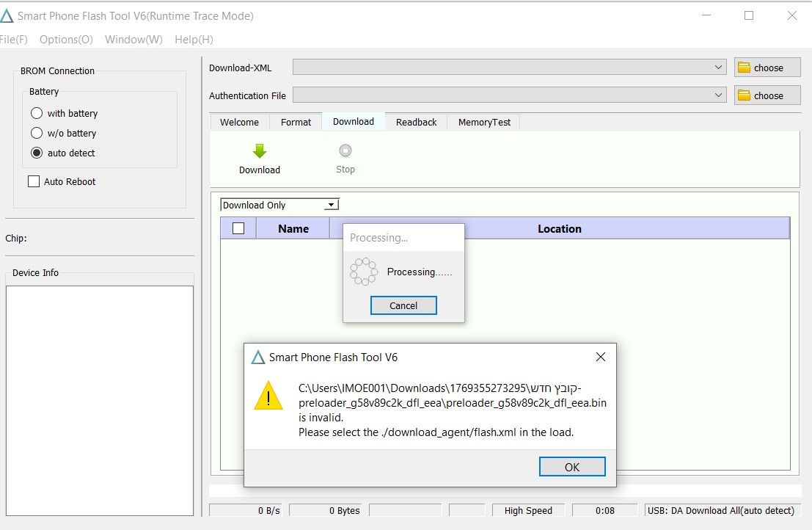Click the Name column header

pyautogui.click(x=293, y=228)
